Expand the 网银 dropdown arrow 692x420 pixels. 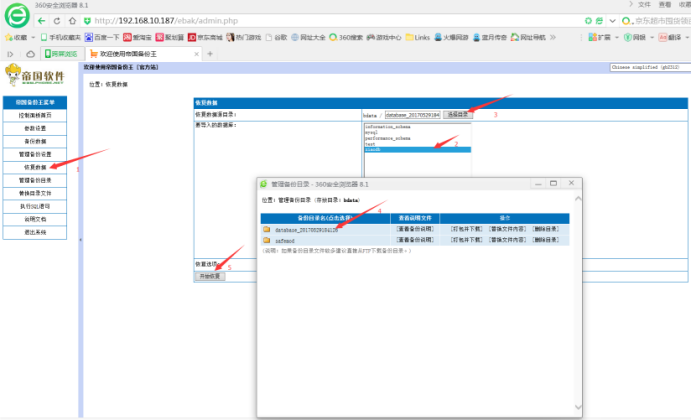pyautogui.click(x=652, y=38)
